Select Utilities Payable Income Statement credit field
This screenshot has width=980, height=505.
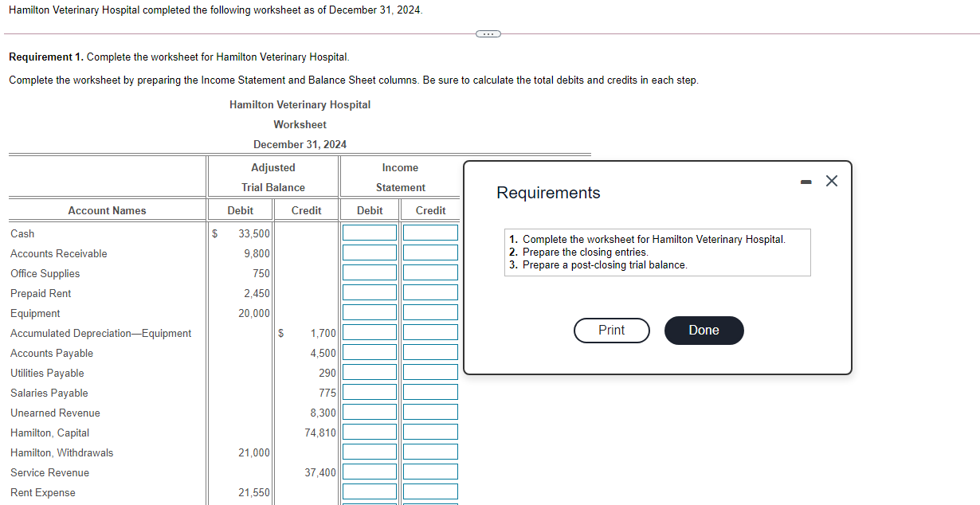430,372
